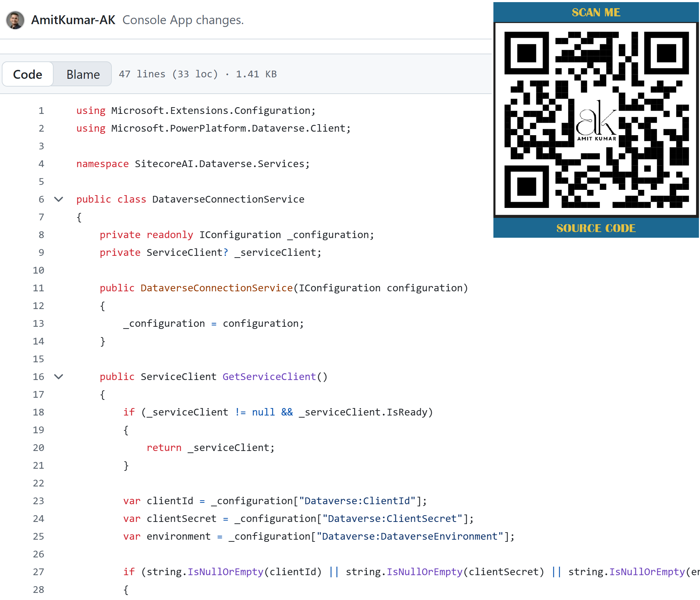The image size is (700, 600).
Task: Click 'return _serviceClient;' on line 20
Action: [x=211, y=448]
